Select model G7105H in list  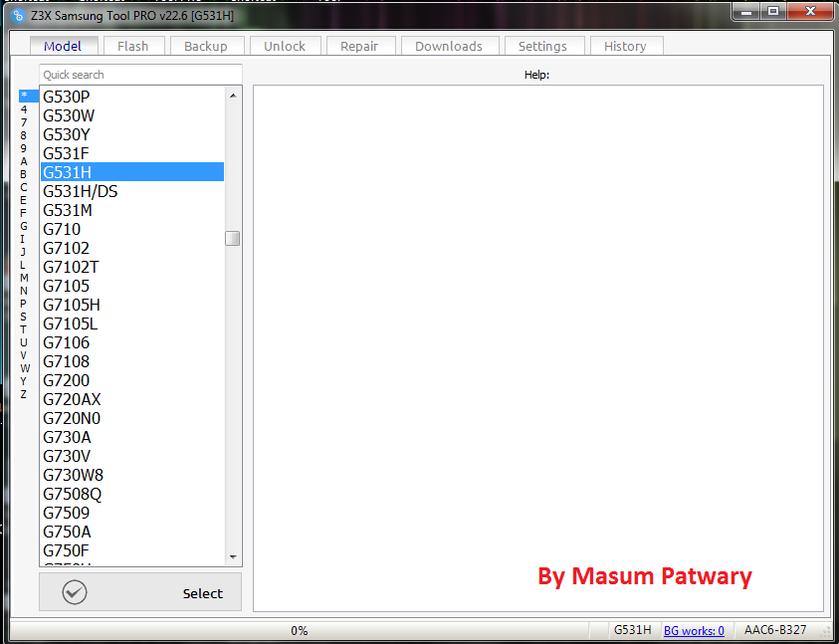click(132, 305)
